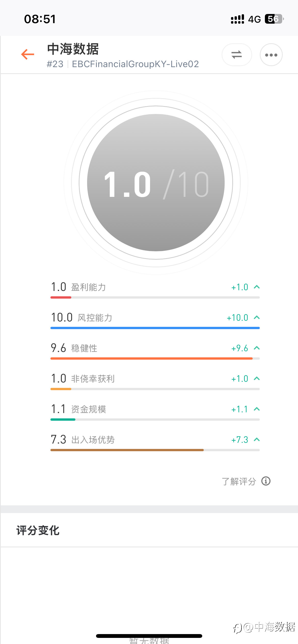This screenshot has height=644, width=298.
Task: Tap the battery indicator in status bar
Action: point(274,19)
